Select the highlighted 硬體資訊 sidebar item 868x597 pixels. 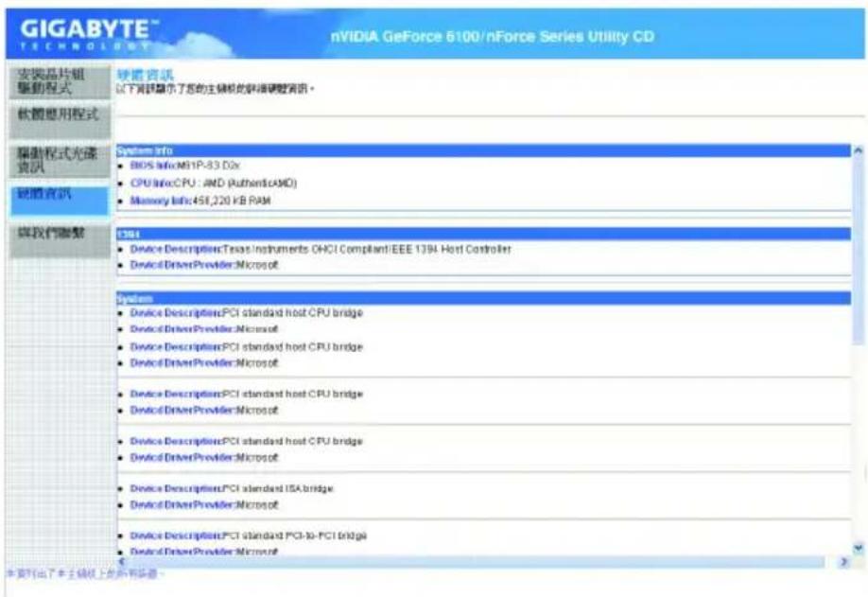pyautogui.click(x=60, y=200)
